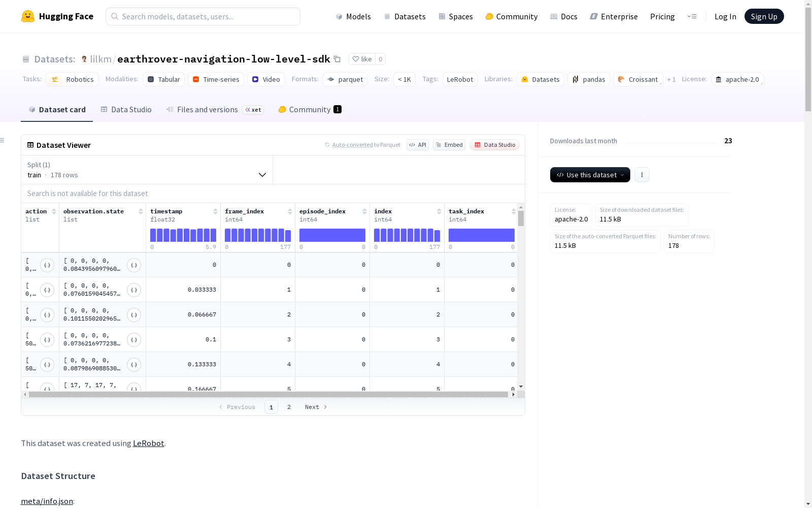The width and height of the screenshot is (812, 508).
Task: Open the vertical dots more-options button
Action: click(642, 175)
